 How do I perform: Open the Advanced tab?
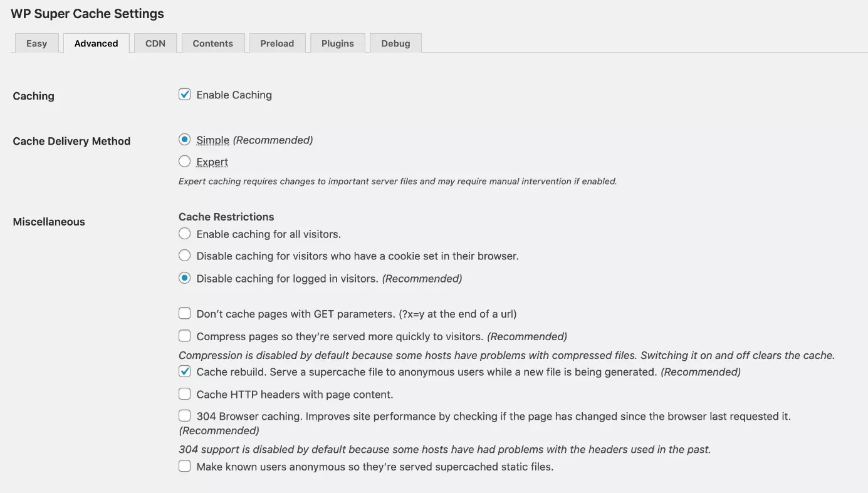(x=96, y=43)
